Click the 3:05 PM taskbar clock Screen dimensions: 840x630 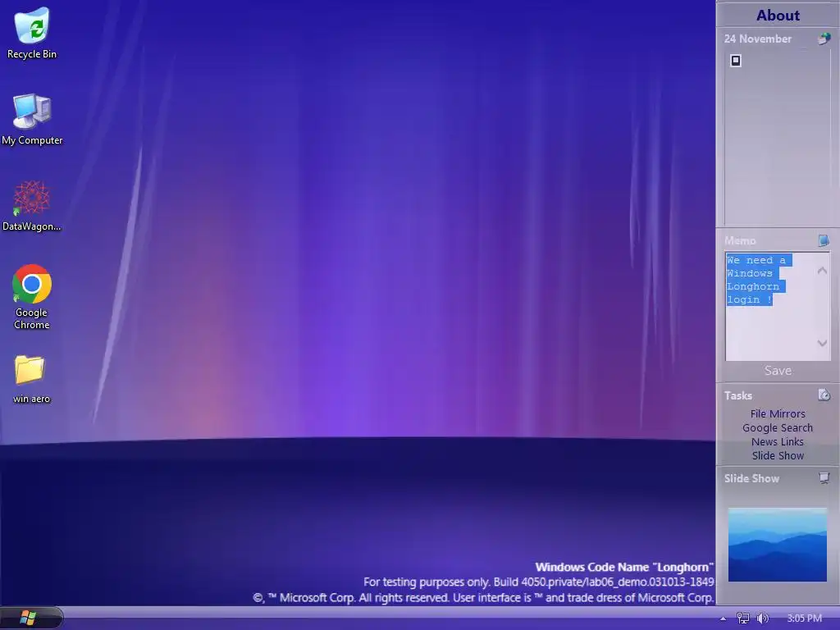click(x=804, y=619)
